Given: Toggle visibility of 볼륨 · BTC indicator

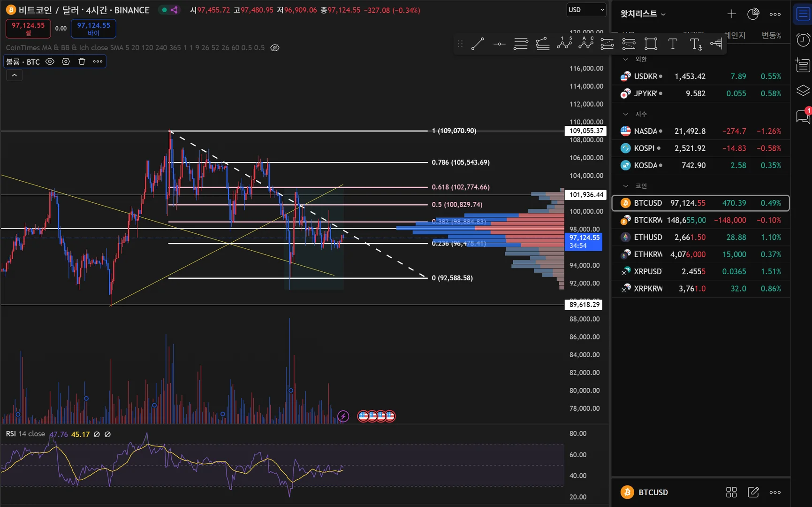Looking at the screenshot, I should 50,61.
